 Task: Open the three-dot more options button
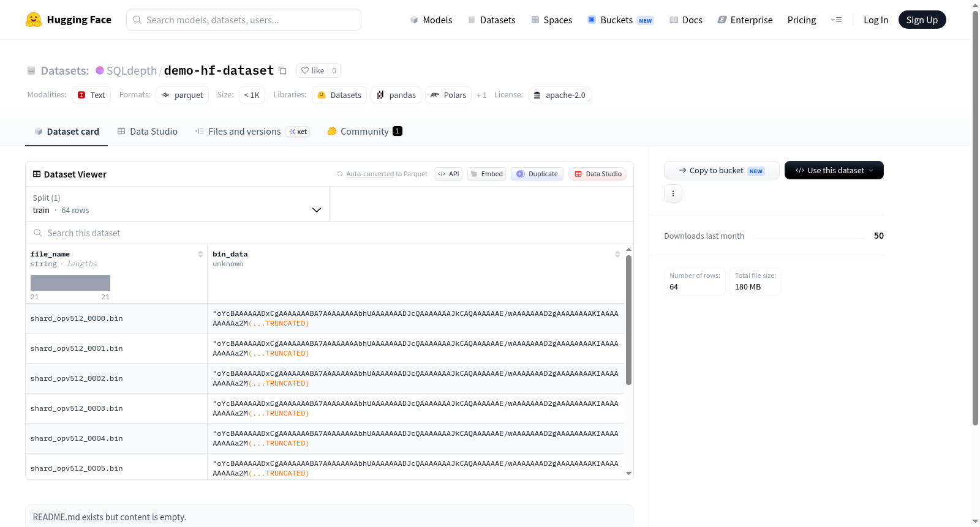coord(673,193)
